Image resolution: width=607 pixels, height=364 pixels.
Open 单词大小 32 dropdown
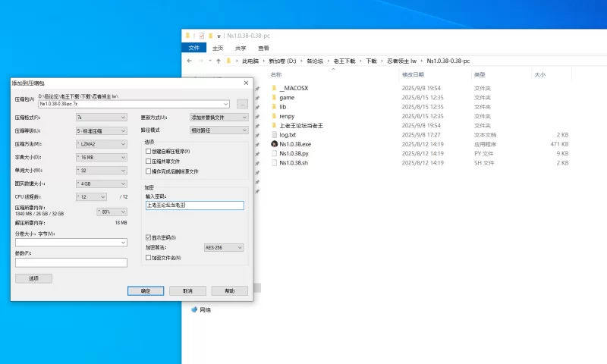pos(102,170)
